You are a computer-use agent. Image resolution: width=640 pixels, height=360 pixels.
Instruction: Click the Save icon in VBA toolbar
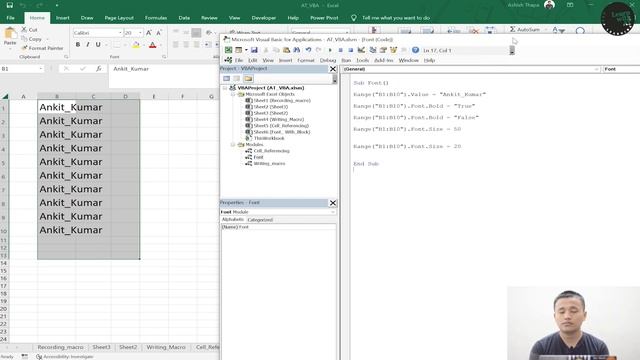point(254,50)
